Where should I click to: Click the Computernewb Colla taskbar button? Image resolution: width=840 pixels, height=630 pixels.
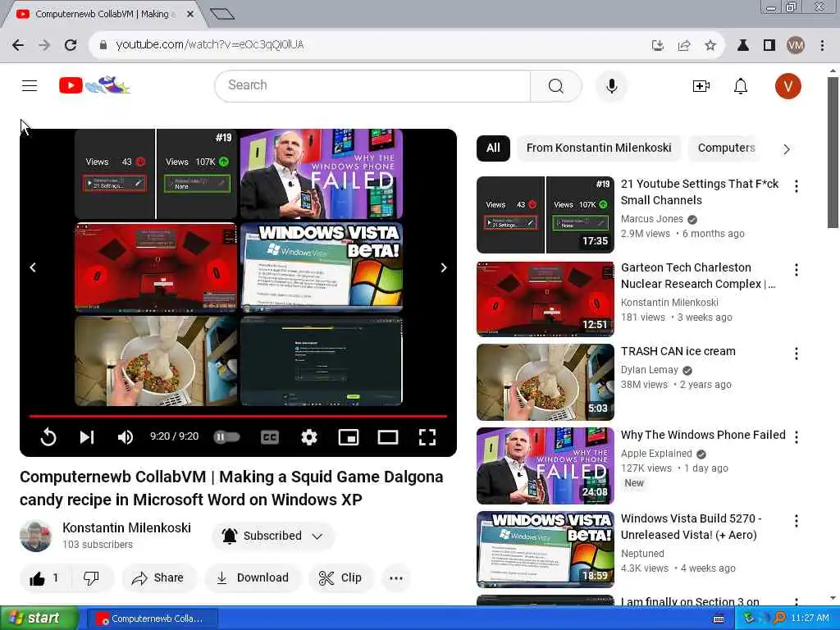click(x=152, y=619)
